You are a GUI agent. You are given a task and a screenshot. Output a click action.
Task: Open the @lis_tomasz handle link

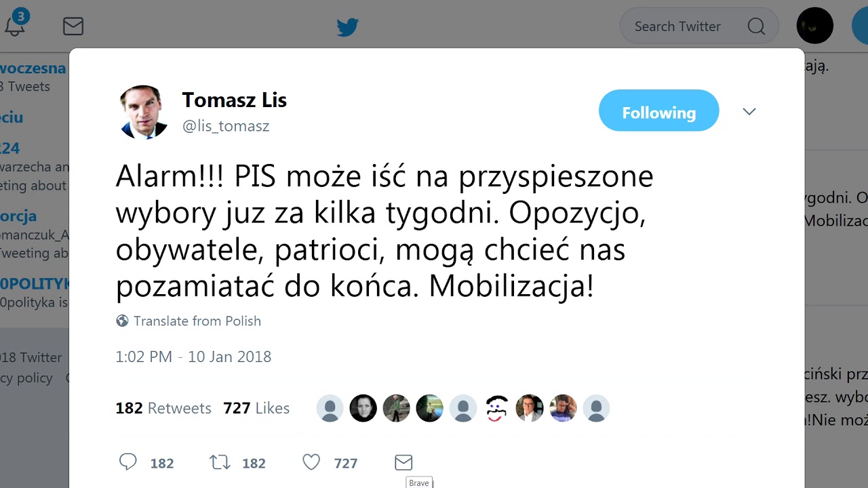[226, 126]
